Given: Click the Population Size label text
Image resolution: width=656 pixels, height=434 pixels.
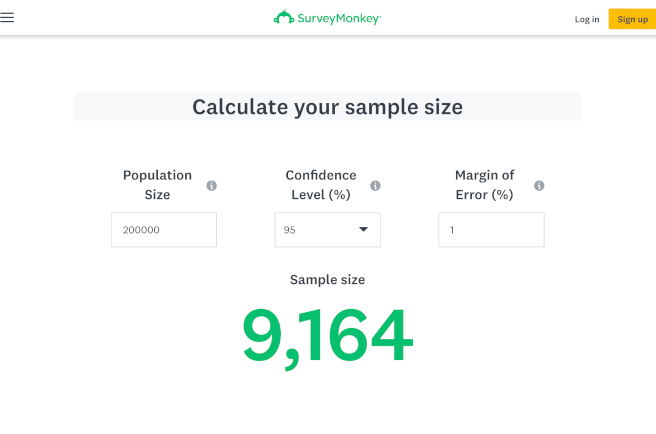Looking at the screenshot, I should [157, 185].
